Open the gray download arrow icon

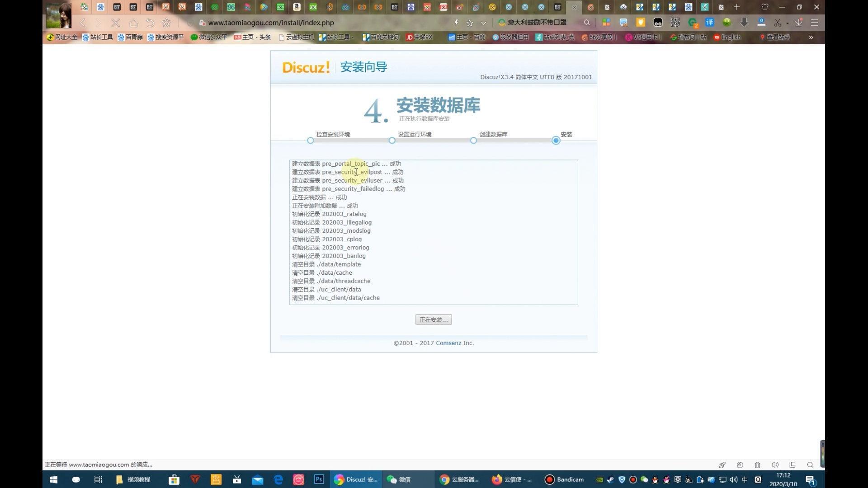pos(744,23)
